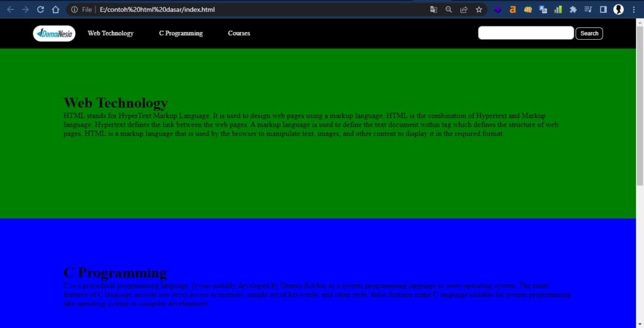
Task: Share this page via the share icon
Action: coord(464,9)
